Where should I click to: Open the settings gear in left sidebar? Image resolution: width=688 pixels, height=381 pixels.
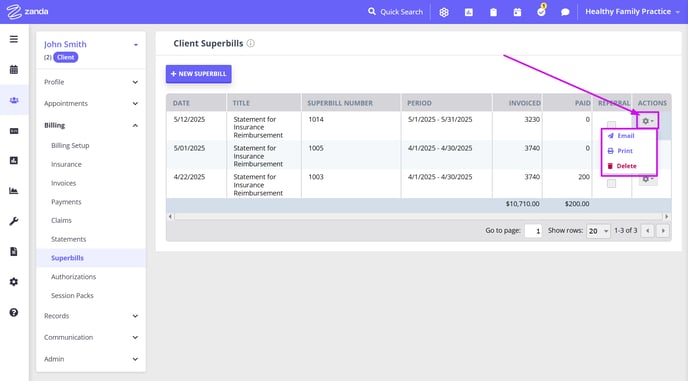(x=14, y=282)
